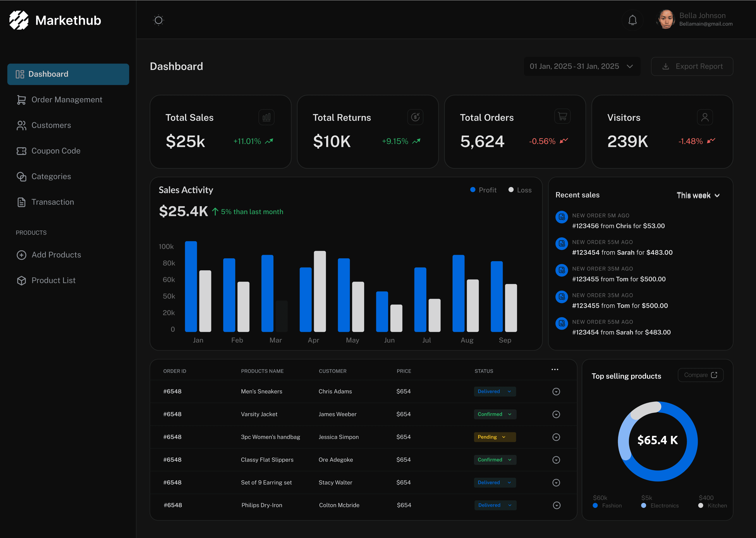The image size is (756, 538).
Task: Click the Total Returns refund icon
Action: pyautogui.click(x=415, y=117)
